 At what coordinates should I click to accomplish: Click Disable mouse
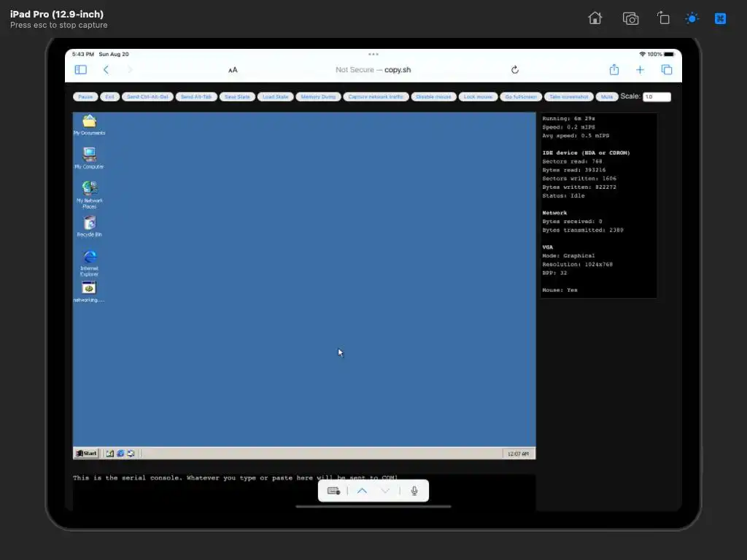(433, 97)
